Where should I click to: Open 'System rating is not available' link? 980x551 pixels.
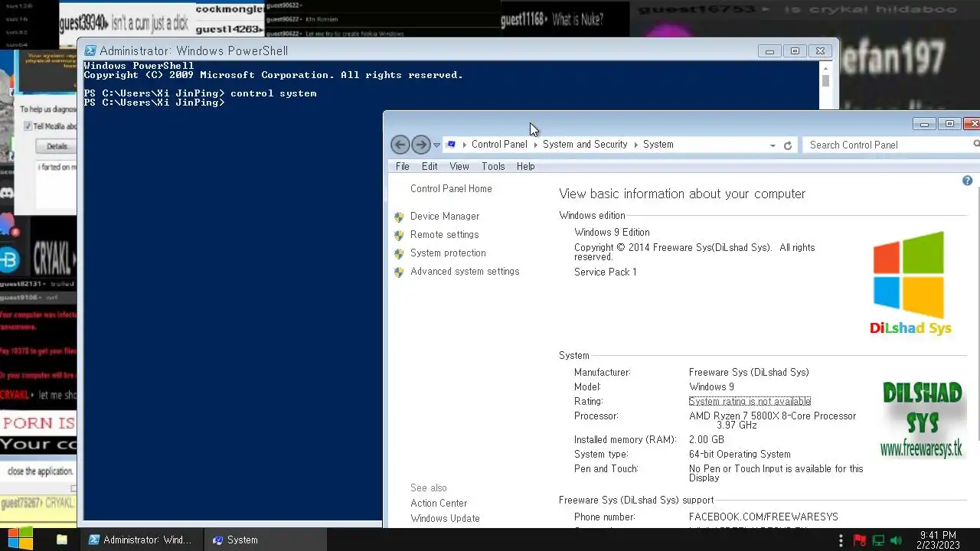[x=750, y=401]
